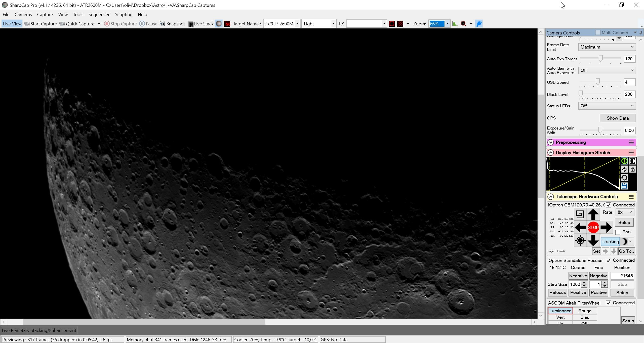This screenshot has height=343, width=644.
Task: Click the Snapshot toolbar button
Action: pos(173,24)
